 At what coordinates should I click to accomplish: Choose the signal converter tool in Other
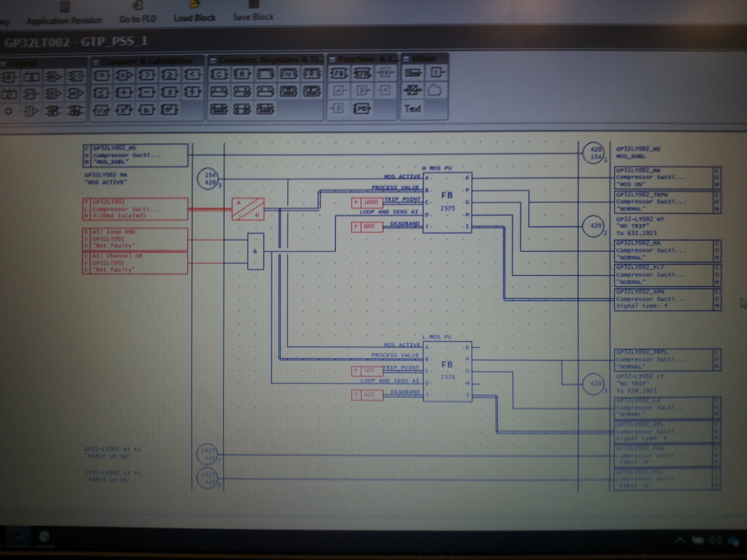point(413,90)
